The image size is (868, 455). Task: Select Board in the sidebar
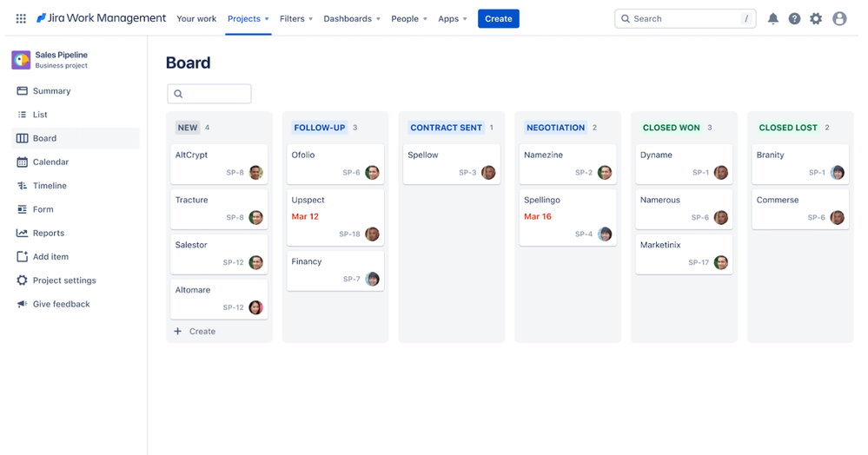[76, 138]
